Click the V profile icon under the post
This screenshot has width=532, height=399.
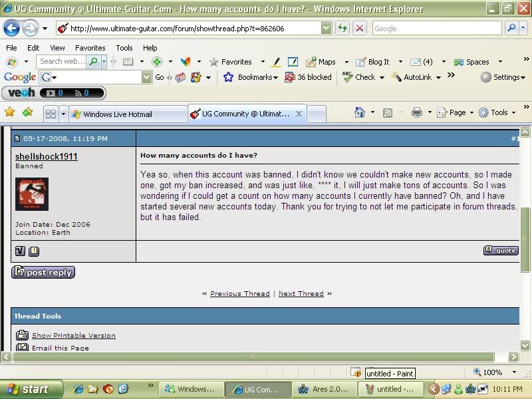(21, 251)
